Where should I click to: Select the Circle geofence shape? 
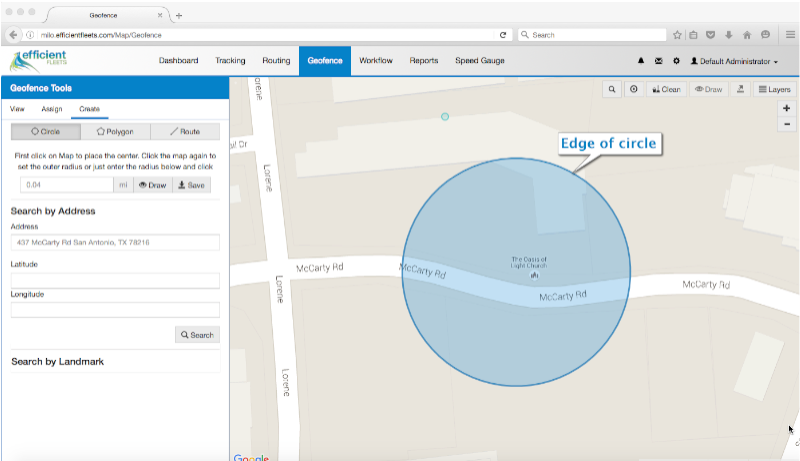(x=46, y=131)
